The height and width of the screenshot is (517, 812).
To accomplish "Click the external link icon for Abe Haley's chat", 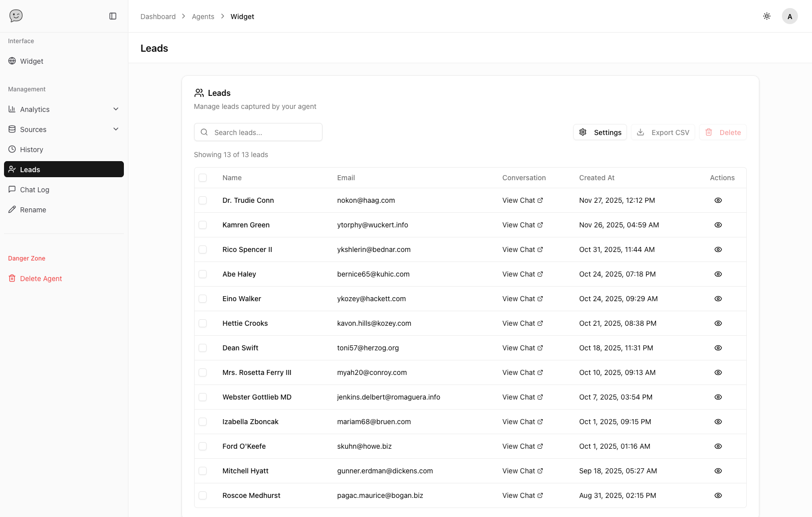I will coord(540,274).
